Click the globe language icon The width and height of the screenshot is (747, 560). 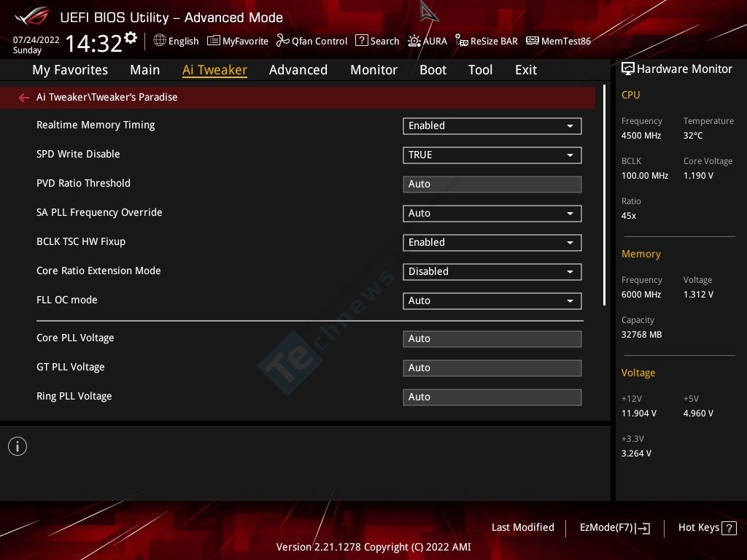click(160, 41)
